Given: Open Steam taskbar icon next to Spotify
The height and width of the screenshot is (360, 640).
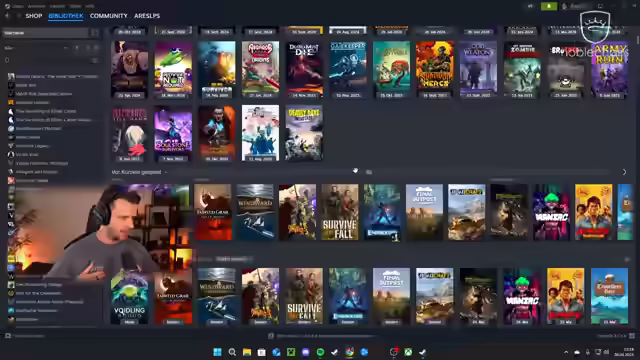Looking at the screenshot, I should pos(335,352).
